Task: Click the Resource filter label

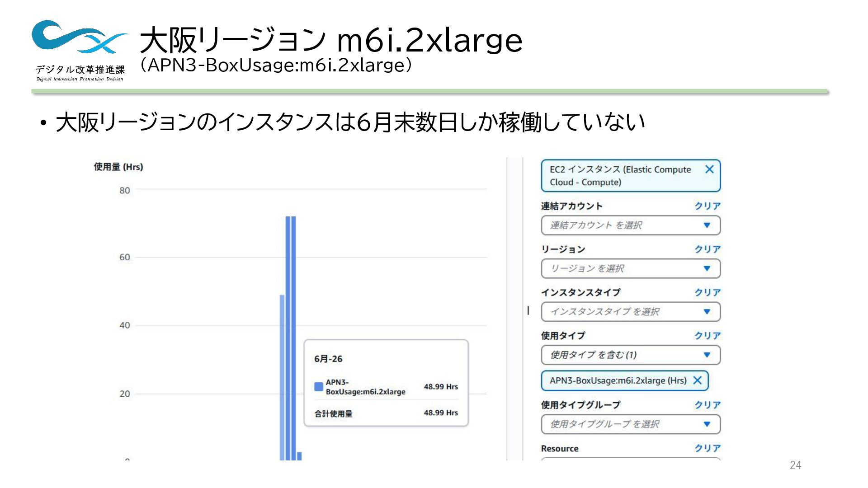Action: click(x=560, y=449)
